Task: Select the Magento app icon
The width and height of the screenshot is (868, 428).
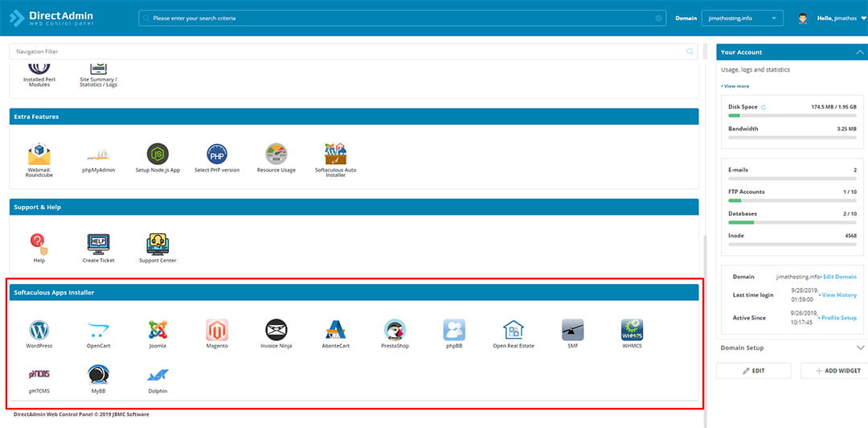Action: pos(217,331)
